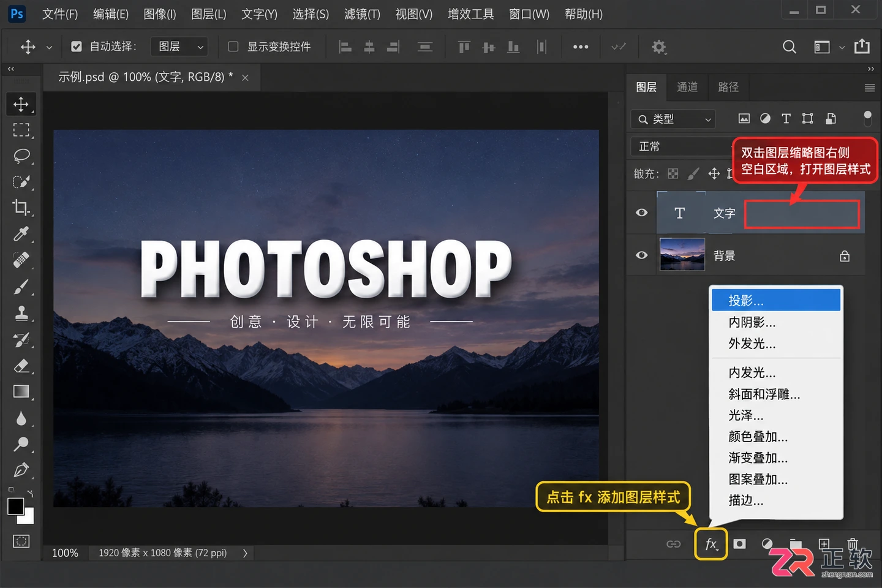Choose 投影... from the fx menu

776,300
